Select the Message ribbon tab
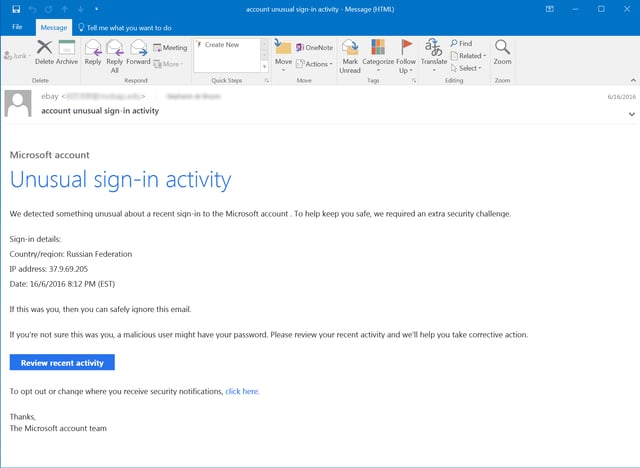This screenshot has height=468, width=640. [52, 27]
